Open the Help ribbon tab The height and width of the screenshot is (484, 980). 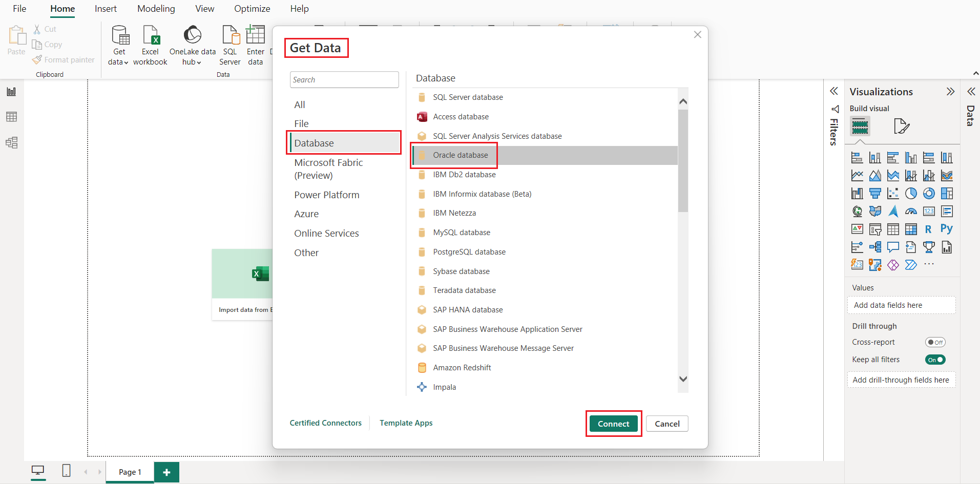[x=299, y=9]
